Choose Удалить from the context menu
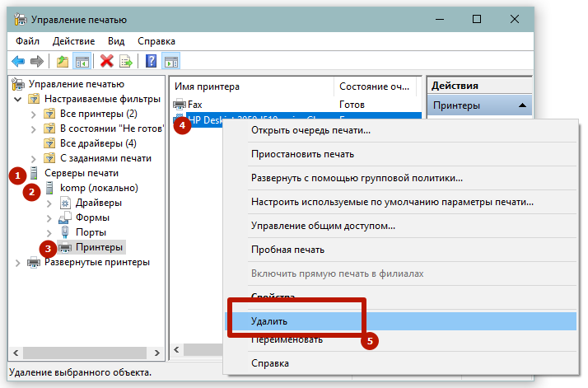 coord(268,320)
